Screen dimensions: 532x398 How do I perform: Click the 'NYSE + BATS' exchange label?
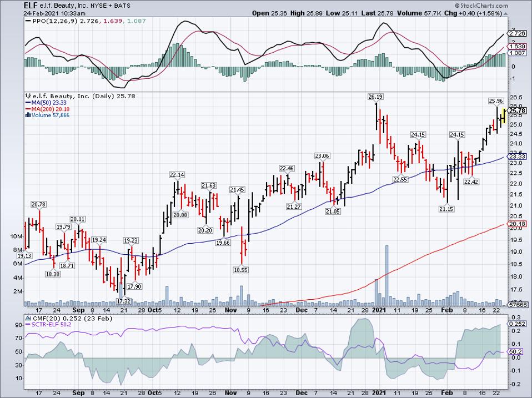pos(111,6)
